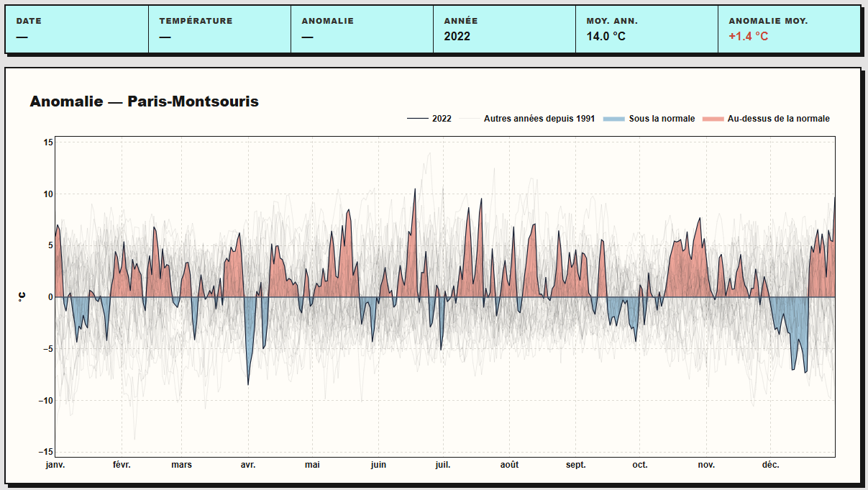Click the '-10' y-axis tick label
Screen dimensions: 868x490
46,401
